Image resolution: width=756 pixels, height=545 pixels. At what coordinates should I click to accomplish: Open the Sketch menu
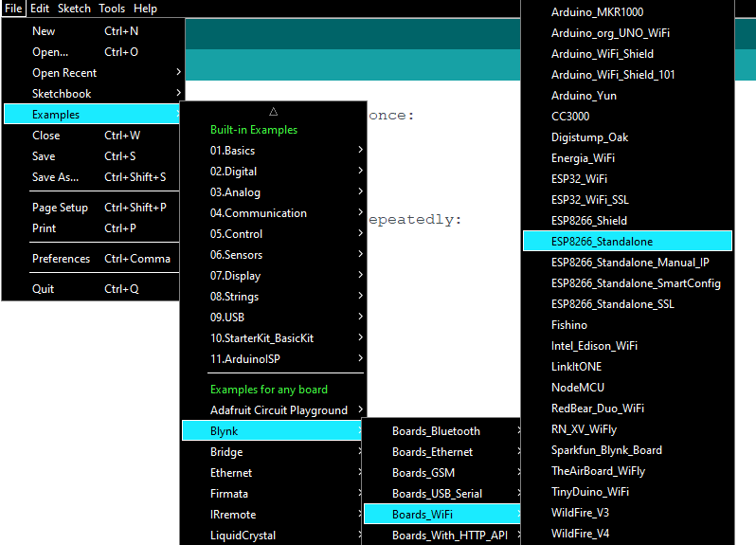point(74,9)
